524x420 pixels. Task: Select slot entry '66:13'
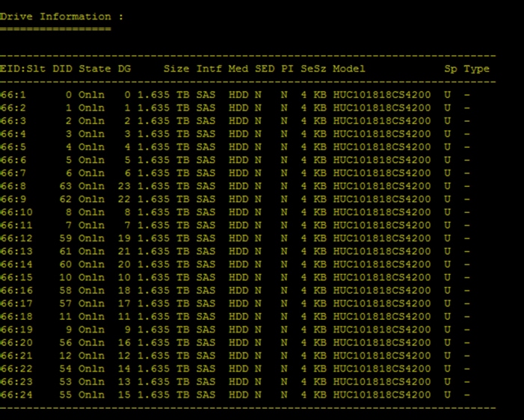16,251
